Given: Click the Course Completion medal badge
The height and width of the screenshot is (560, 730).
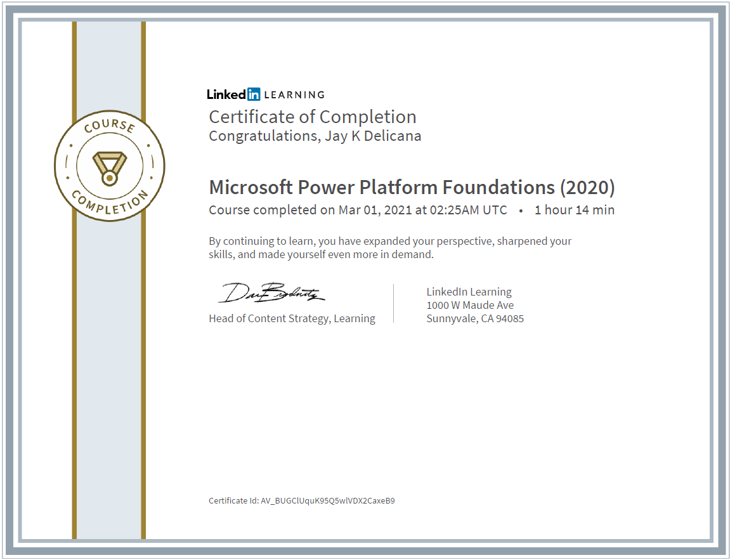Looking at the screenshot, I should click(109, 165).
